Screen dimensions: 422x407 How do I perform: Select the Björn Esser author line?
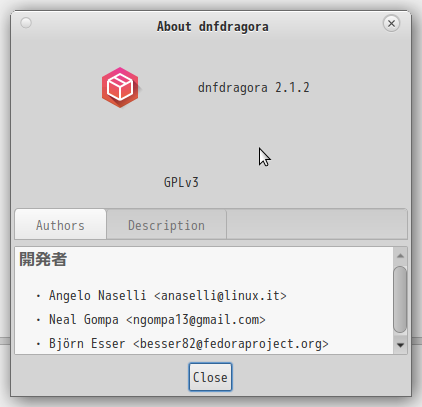189,344
